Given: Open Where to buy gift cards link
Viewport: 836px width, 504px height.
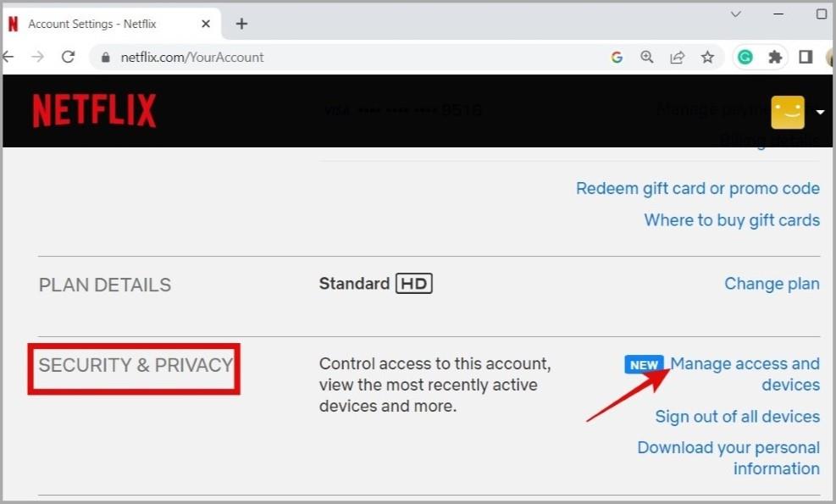Looking at the screenshot, I should [x=732, y=219].
